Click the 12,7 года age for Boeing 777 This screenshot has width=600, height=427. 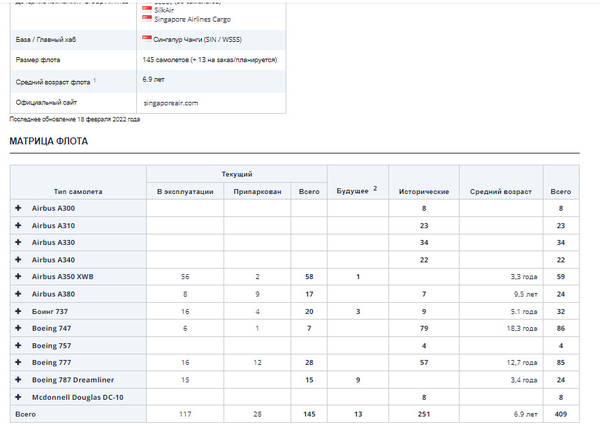pyautogui.click(x=522, y=362)
